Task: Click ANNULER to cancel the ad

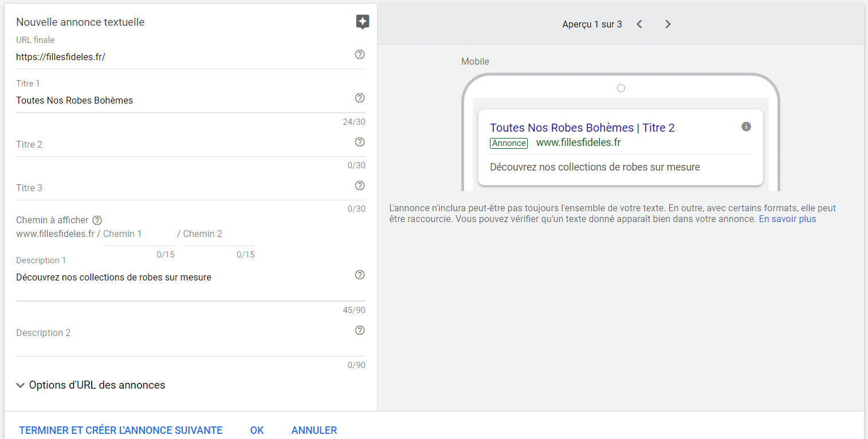Action: (x=314, y=430)
